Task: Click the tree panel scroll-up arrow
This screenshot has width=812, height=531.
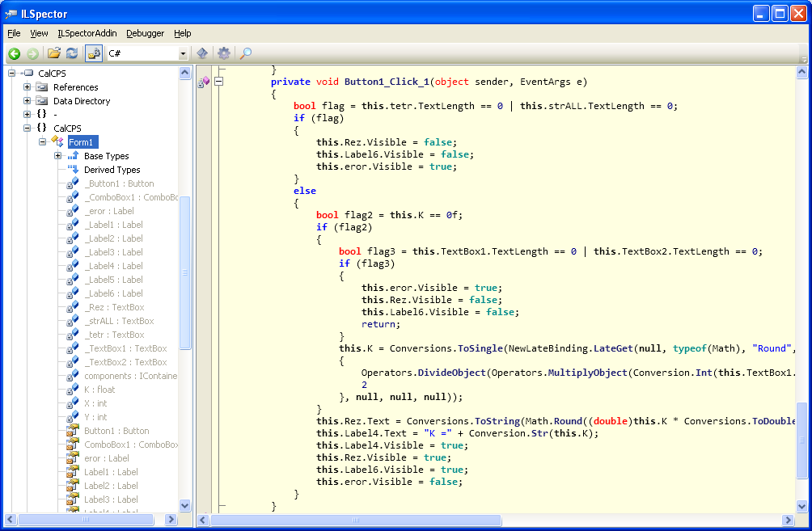Action: coord(185,73)
